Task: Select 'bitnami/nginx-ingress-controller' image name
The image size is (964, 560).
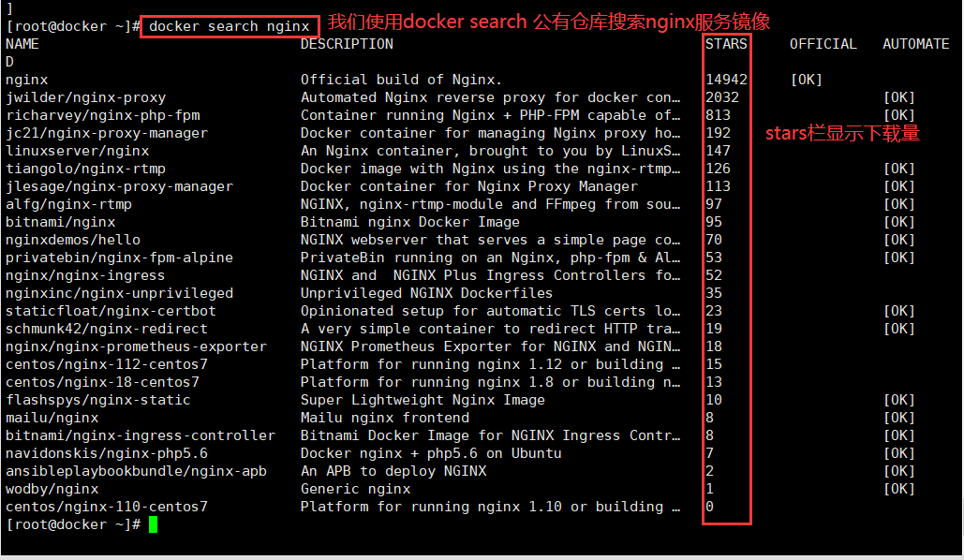Action: 141,436
